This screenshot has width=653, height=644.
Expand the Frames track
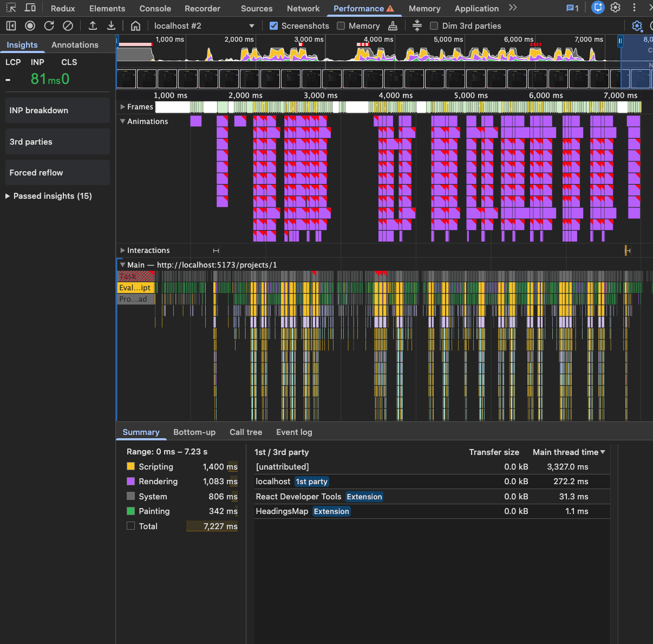coord(123,107)
